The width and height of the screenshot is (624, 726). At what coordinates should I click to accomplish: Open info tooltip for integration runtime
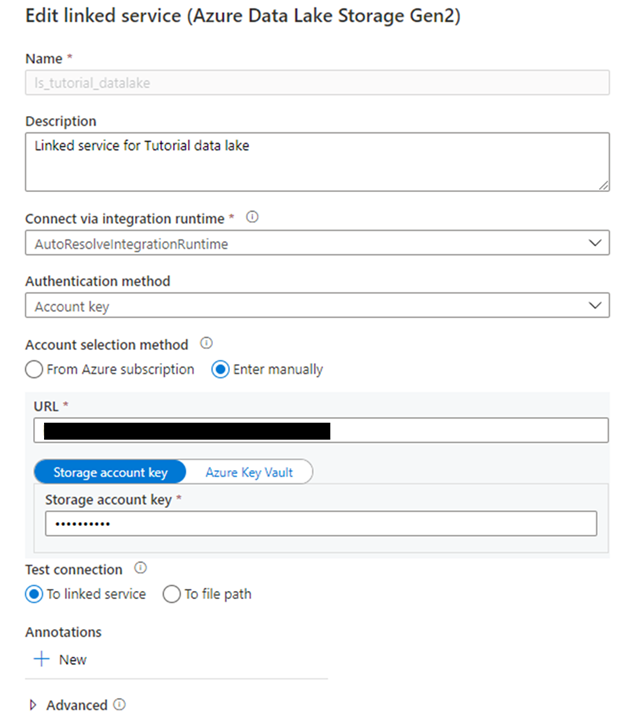click(x=252, y=217)
